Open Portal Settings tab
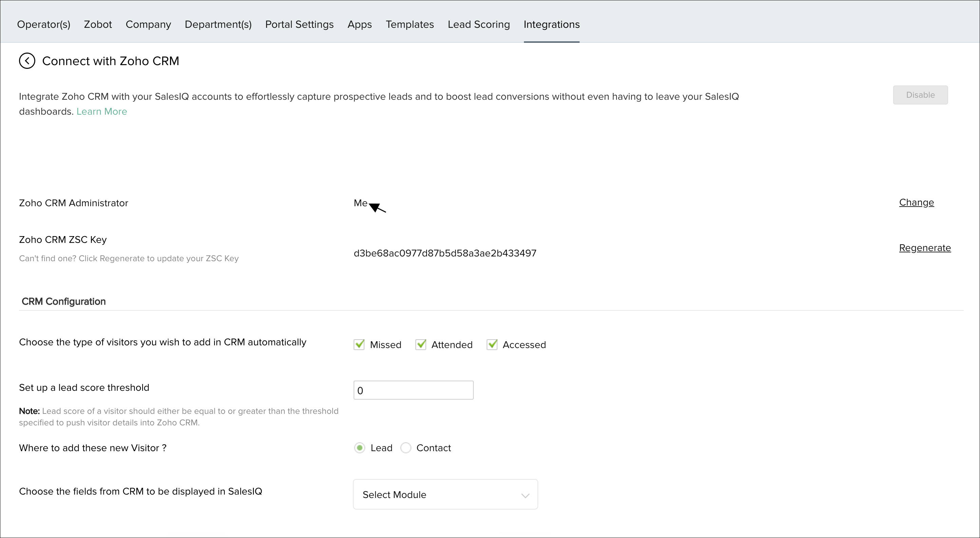 click(x=299, y=24)
